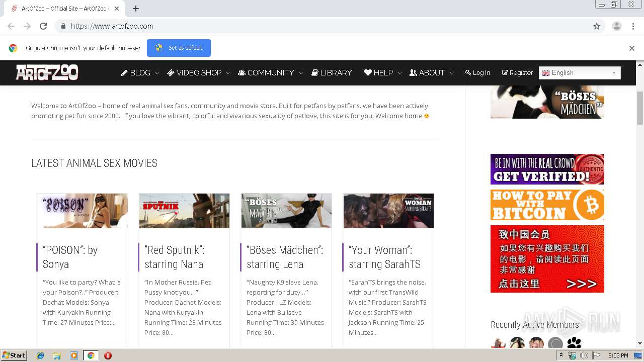Click the gray circle member avatar
The height and width of the screenshot is (362, 644).
coord(555,344)
